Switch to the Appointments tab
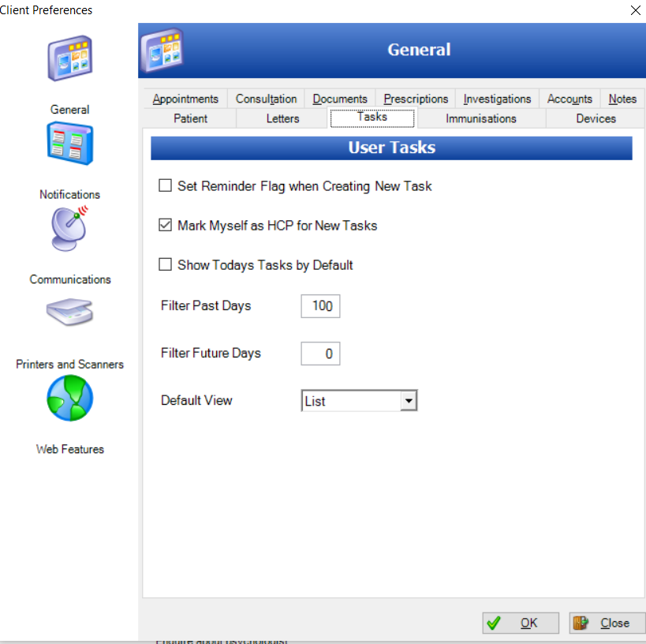This screenshot has width=646, height=644. click(x=185, y=99)
